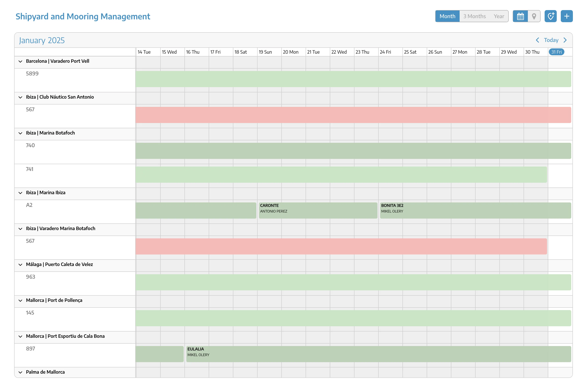Click the add location pin icon
The image size is (587, 392).
[550, 16]
